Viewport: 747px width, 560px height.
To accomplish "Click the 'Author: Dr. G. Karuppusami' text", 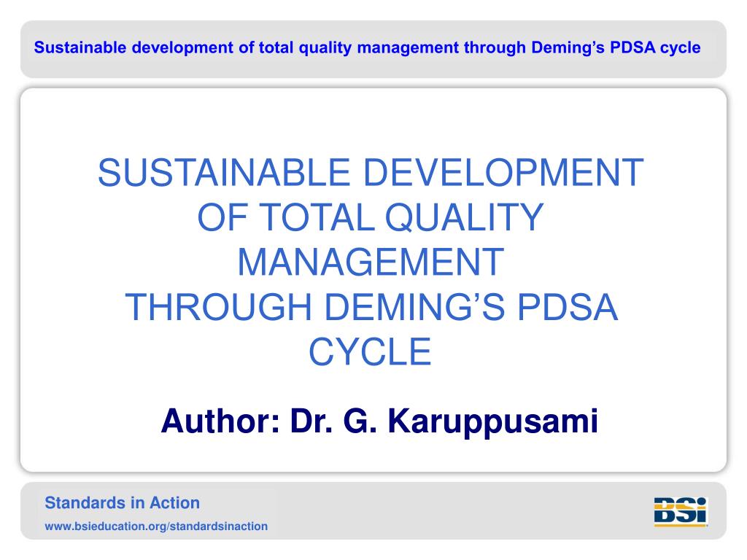I will point(379,421).
